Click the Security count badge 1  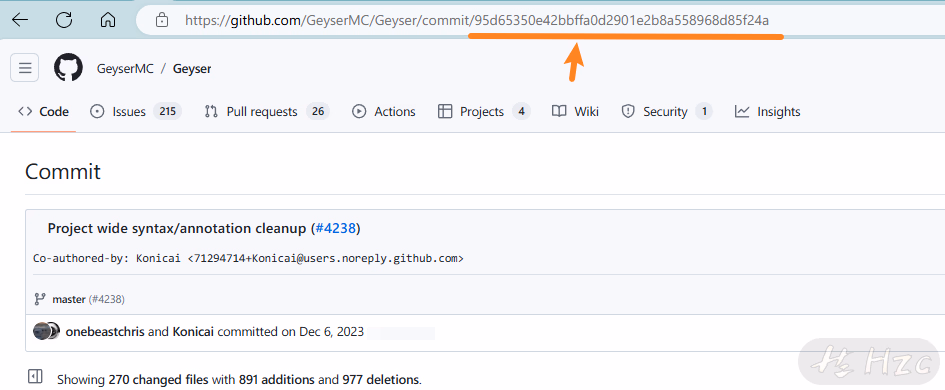pos(703,112)
